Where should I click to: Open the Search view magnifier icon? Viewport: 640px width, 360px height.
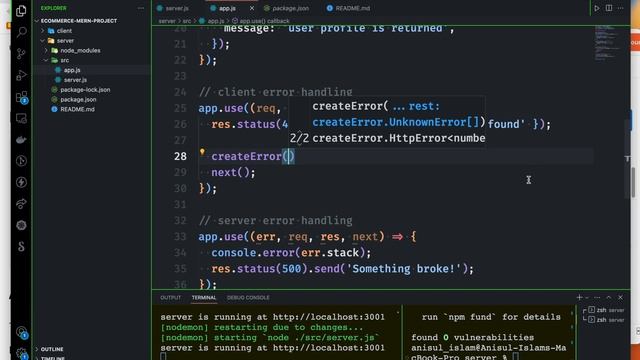(x=21, y=32)
